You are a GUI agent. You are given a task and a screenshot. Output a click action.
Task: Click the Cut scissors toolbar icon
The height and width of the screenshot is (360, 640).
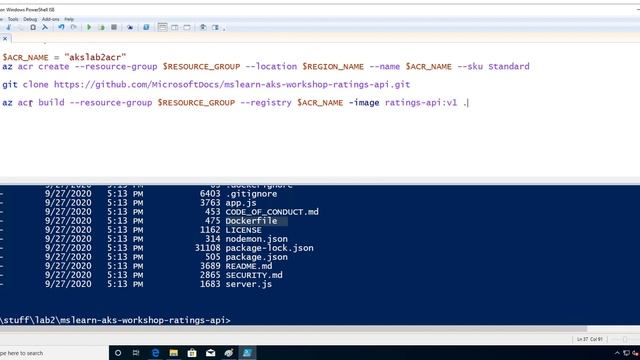point(8,27)
